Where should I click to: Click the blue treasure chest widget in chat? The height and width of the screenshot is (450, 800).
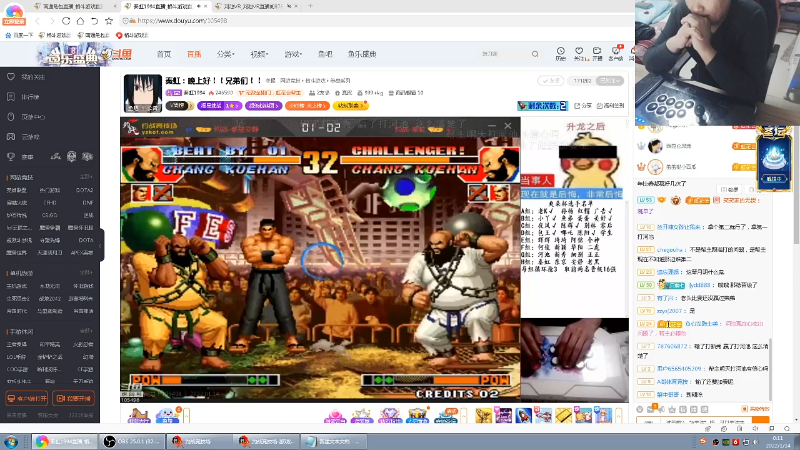pos(773,158)
